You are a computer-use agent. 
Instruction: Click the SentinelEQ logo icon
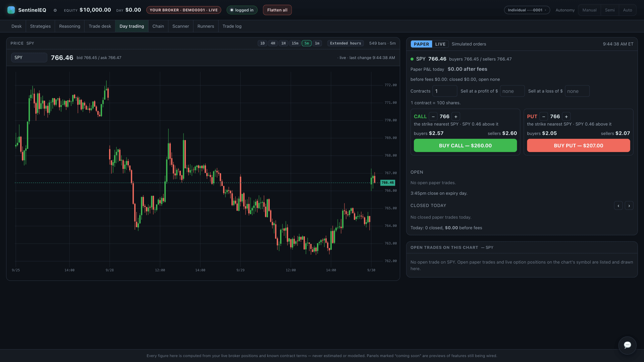click(x=11, y=10)
